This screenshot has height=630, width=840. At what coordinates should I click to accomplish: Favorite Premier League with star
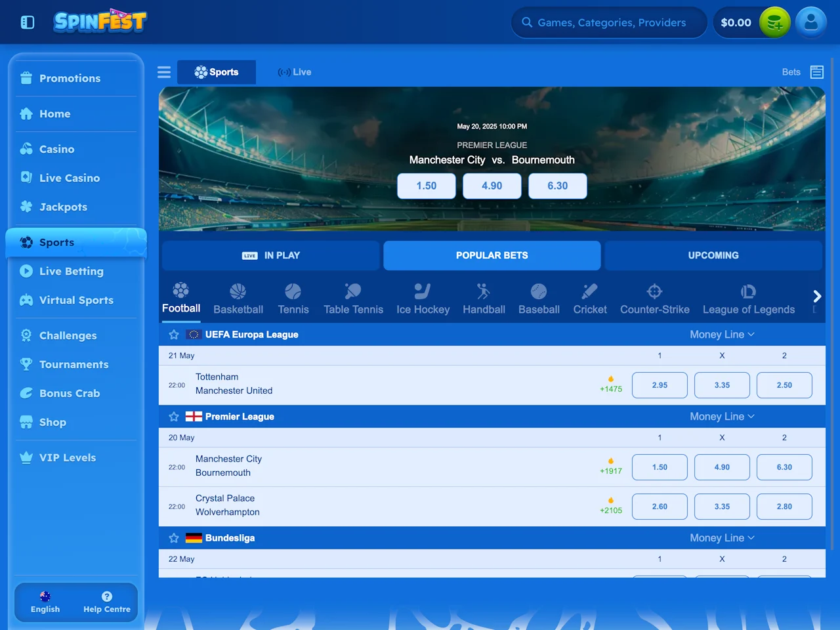174,417
